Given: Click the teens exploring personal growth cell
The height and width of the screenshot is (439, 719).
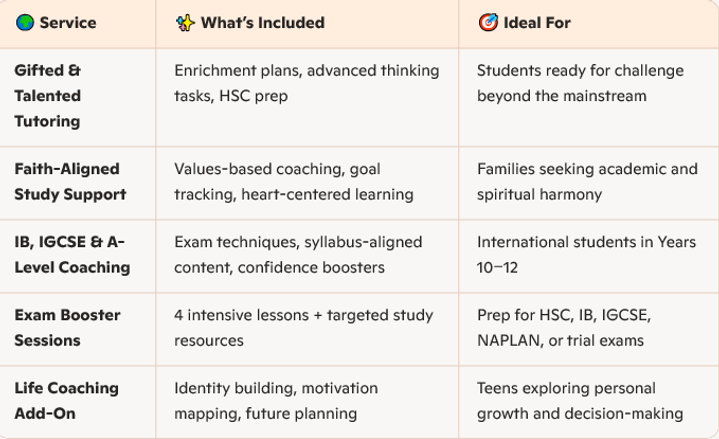Looking at the screenshot, I should tap(589, 402).
